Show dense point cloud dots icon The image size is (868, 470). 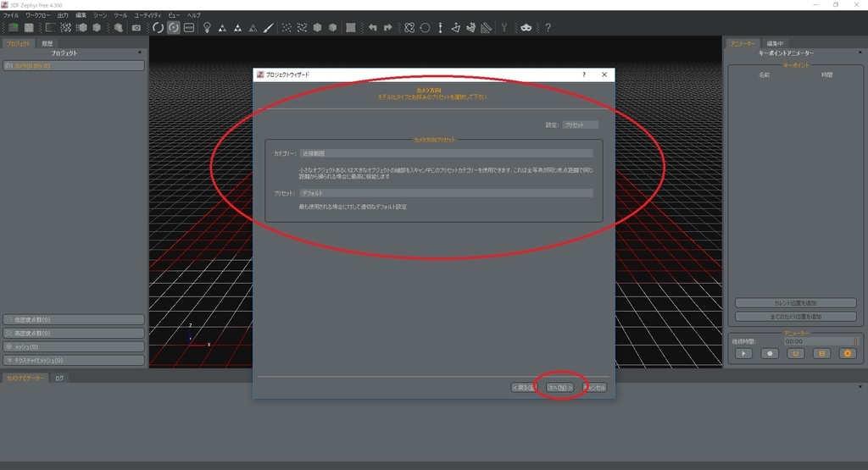[x=302, y=28]
